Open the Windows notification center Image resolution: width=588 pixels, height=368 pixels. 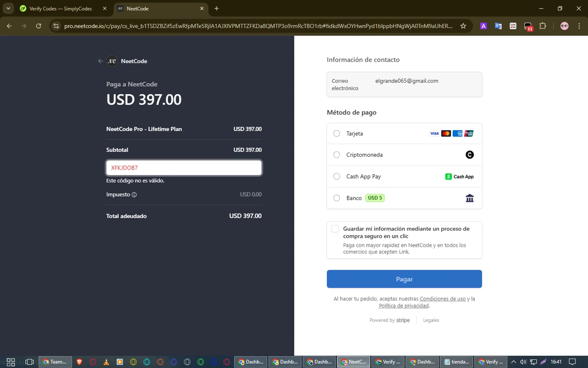coord(572,362)
